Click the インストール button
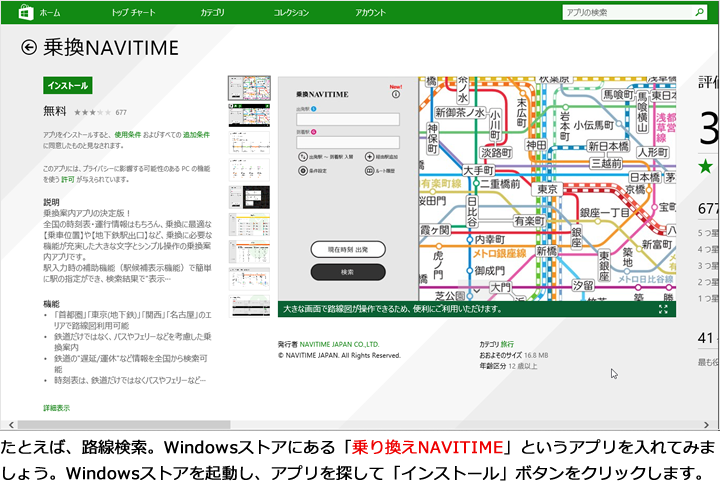 coord(68,85)
